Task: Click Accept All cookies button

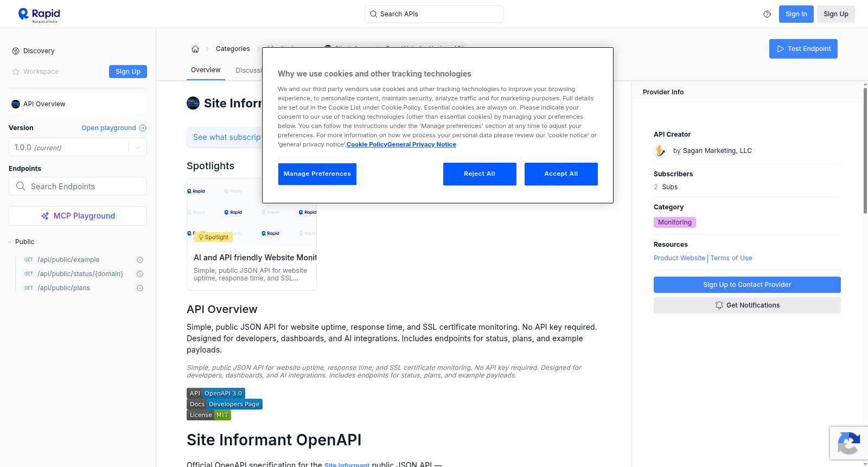Action: click(x=561, y=174)
